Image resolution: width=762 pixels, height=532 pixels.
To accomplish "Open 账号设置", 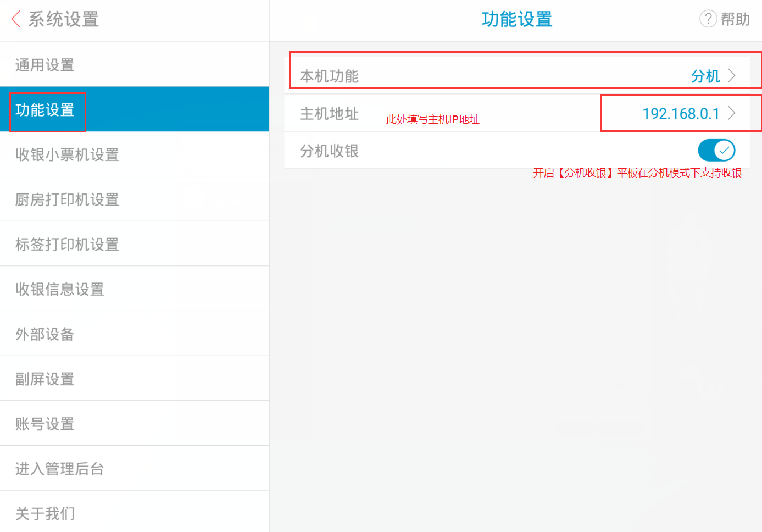I will [x=135, y=424].
